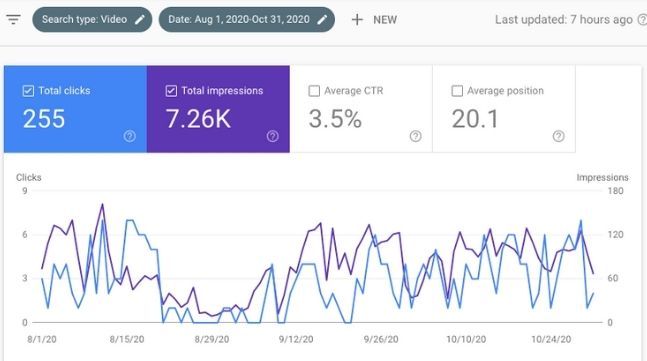Screen dimensions: 647x361
Task: Open Average CTR help icon
Action: [416, 136]
